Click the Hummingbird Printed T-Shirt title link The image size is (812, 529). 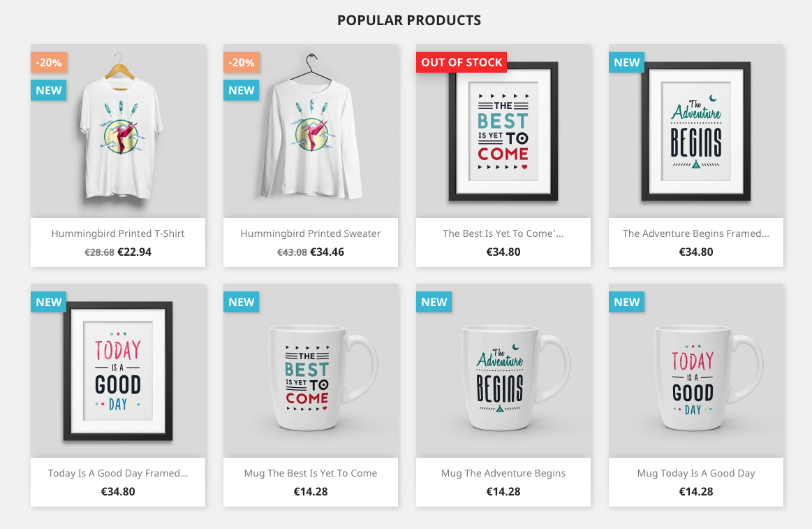coord(118,233)
